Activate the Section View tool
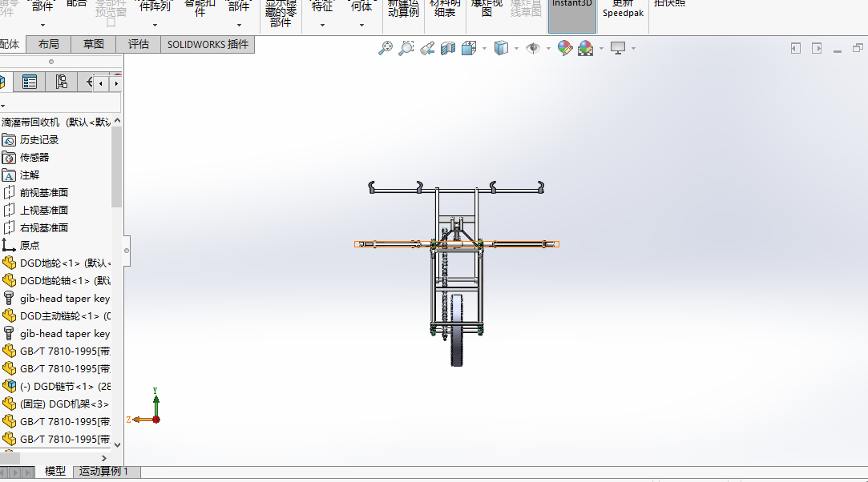868x482 pixels. click(x=448, y=49)
